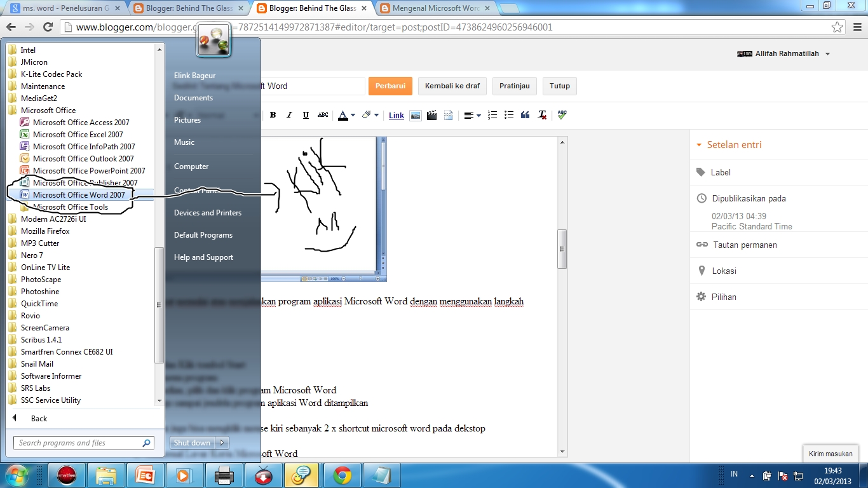
Task: Switch to the Mengenal Microsoft Word tab
Action: 436,8
